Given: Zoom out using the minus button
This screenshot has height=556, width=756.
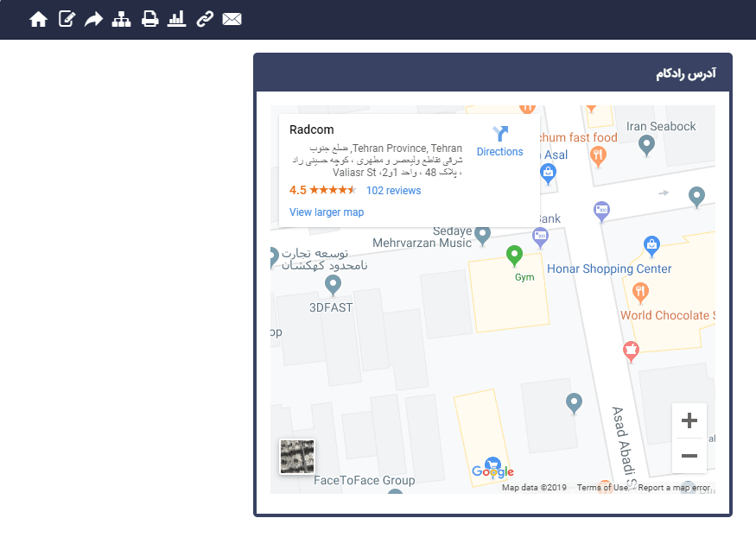Looking at the screenshot, I should tap(689, 456).
